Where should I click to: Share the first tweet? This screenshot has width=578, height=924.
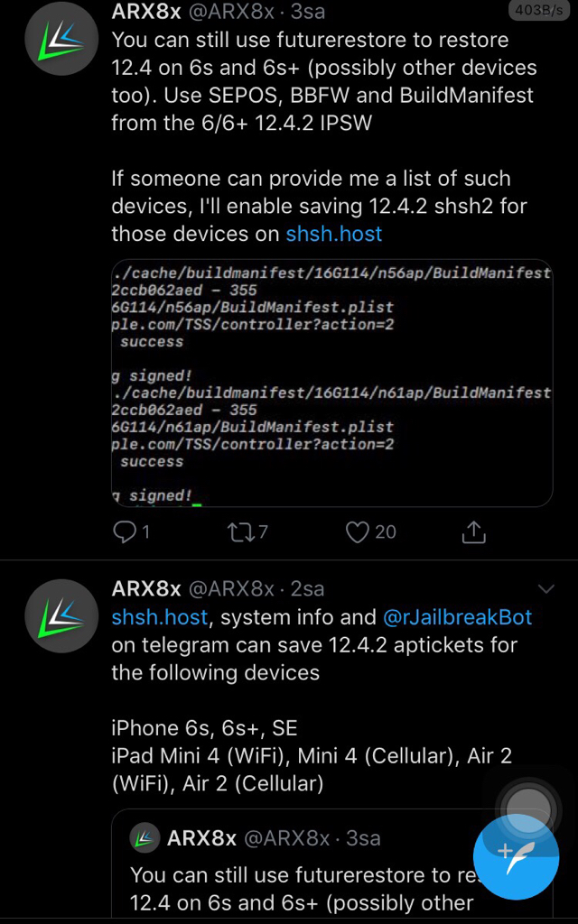[473, 532]
